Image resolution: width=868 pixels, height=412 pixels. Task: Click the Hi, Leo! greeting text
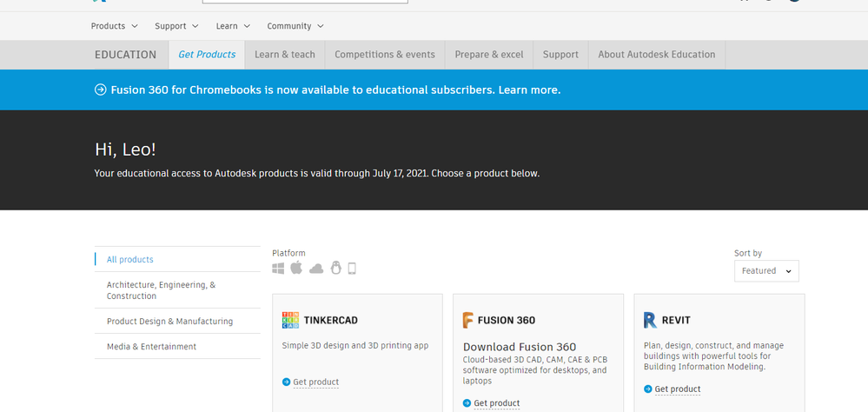pyautogui.click(x=125, y=150)
